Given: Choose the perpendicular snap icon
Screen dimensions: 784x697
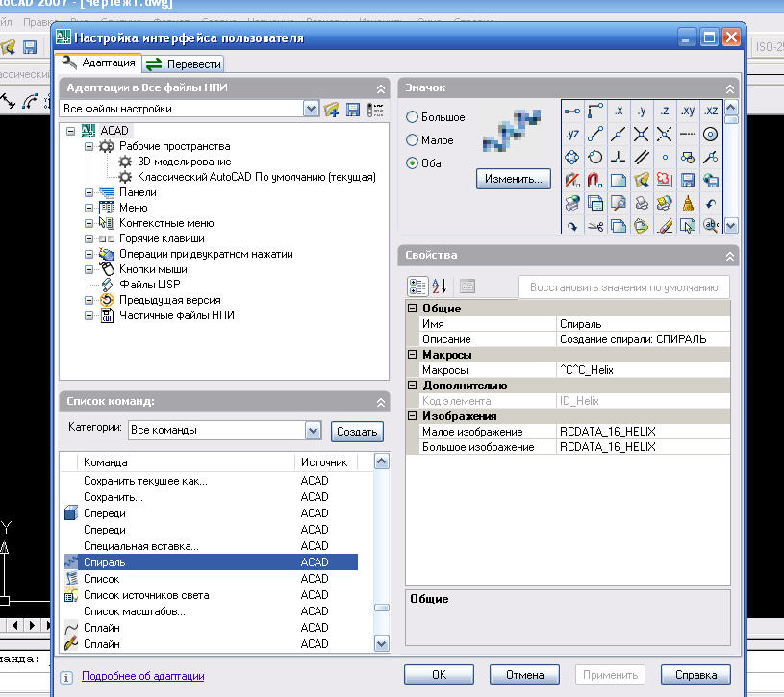Looking at the screenshot, I should (x=619, y=157).
